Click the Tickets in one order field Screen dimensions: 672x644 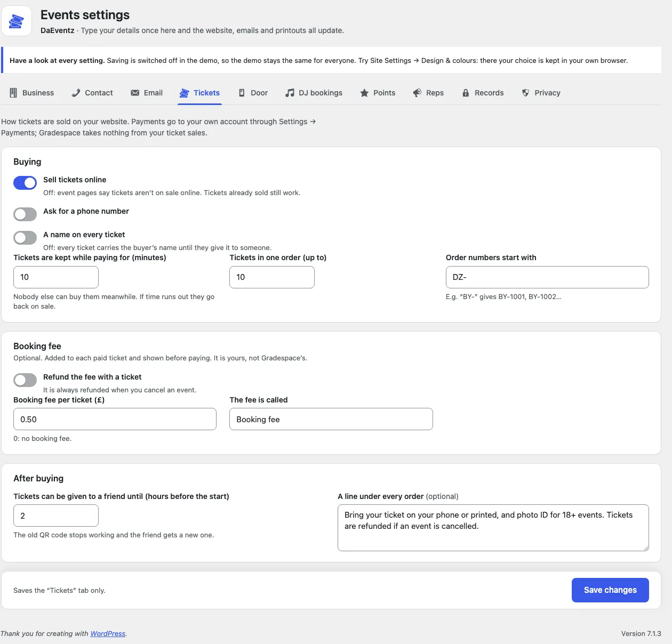[272, 277]
